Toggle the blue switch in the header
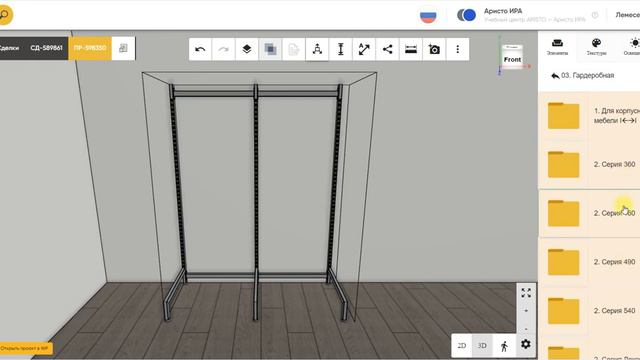 (x=467, y=15)
